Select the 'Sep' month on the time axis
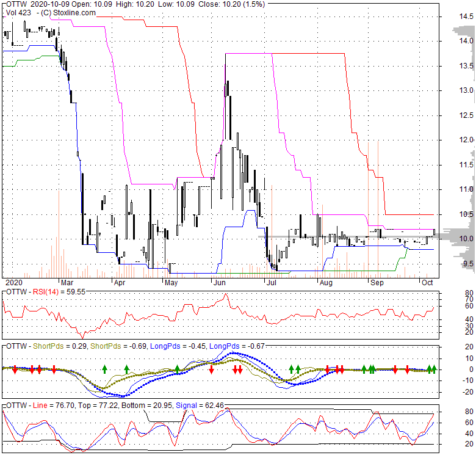The height and width of the screenshot is (455, 476). click(377, 283)
